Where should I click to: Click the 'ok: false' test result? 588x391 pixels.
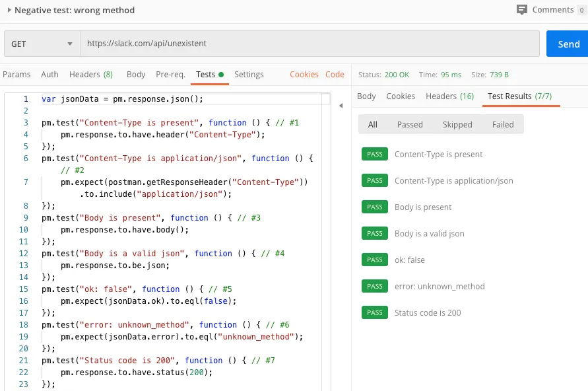pyautogui.click(x=410, y=260)
